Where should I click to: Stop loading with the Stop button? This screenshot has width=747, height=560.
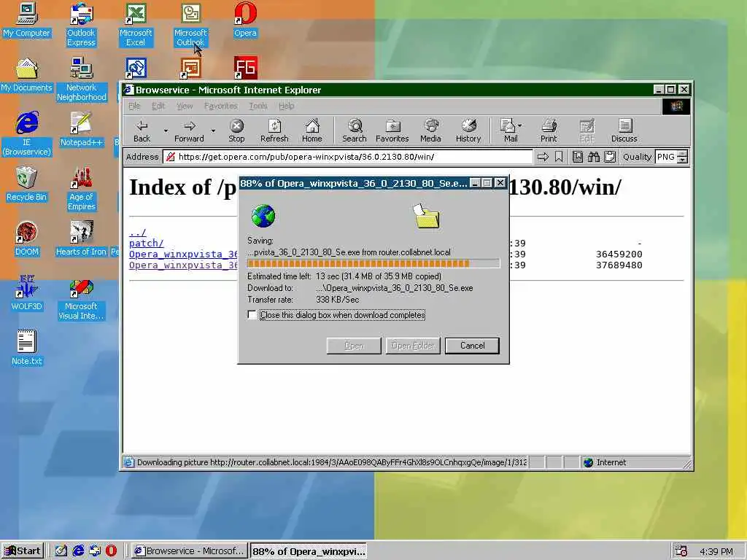[x=236, y=131]
